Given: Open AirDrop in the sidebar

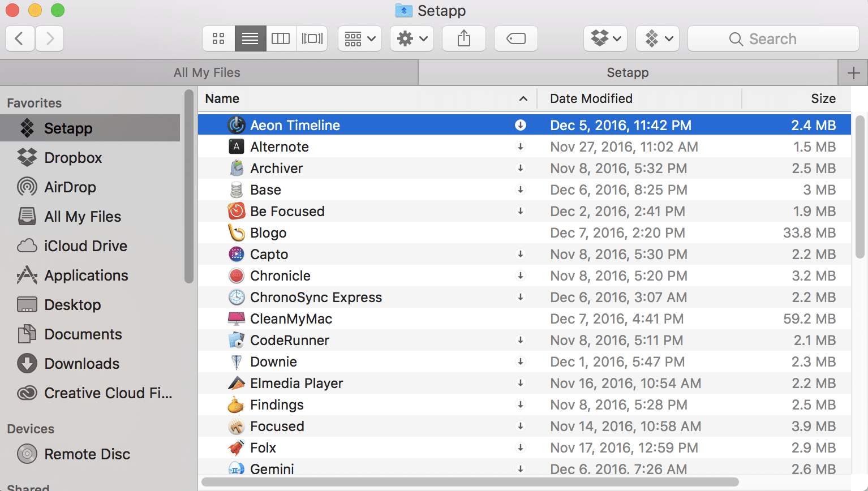Looking at the screenshot, I should coord(90,187).
